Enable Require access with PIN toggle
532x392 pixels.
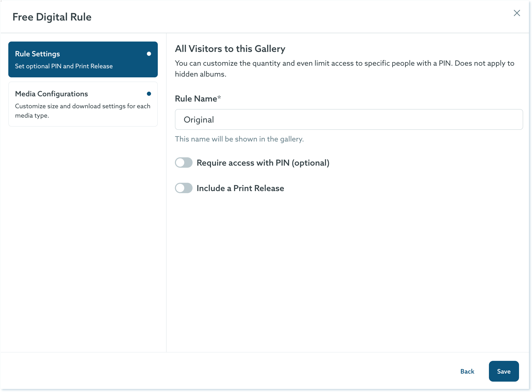[184, 163]
